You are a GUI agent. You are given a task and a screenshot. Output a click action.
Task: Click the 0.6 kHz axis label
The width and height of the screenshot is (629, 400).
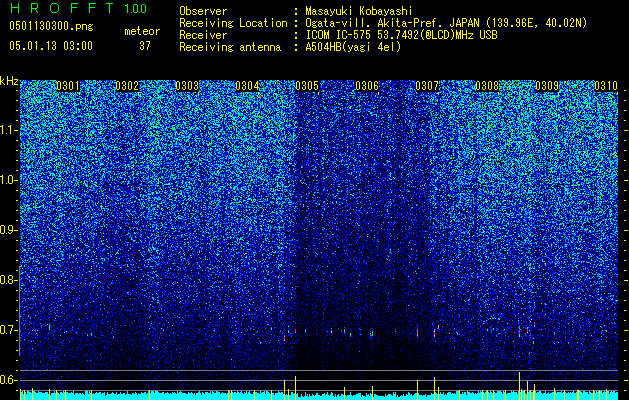[x=8, y=380]
